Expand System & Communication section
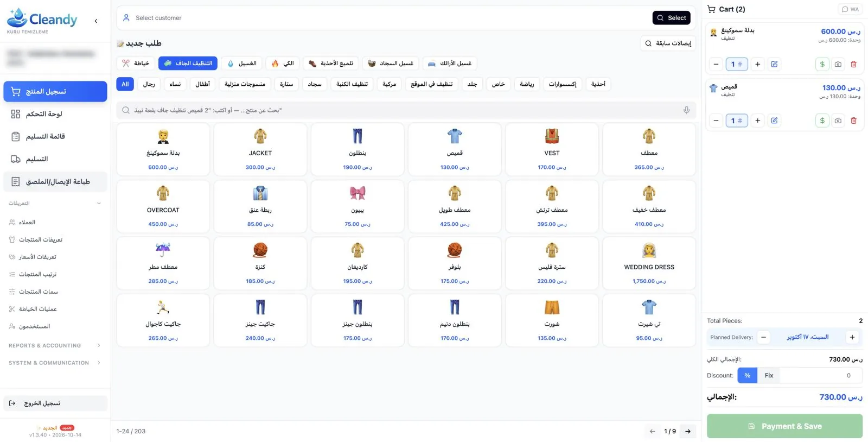 [55, 363]
